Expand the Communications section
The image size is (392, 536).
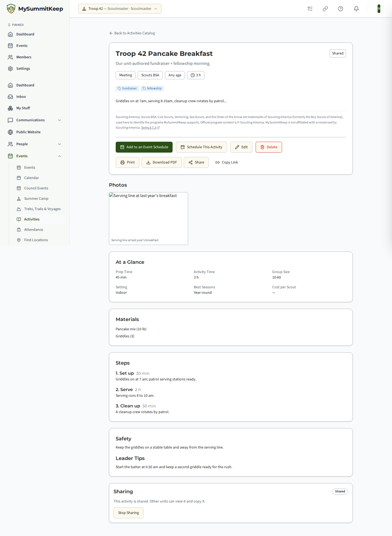35,120
